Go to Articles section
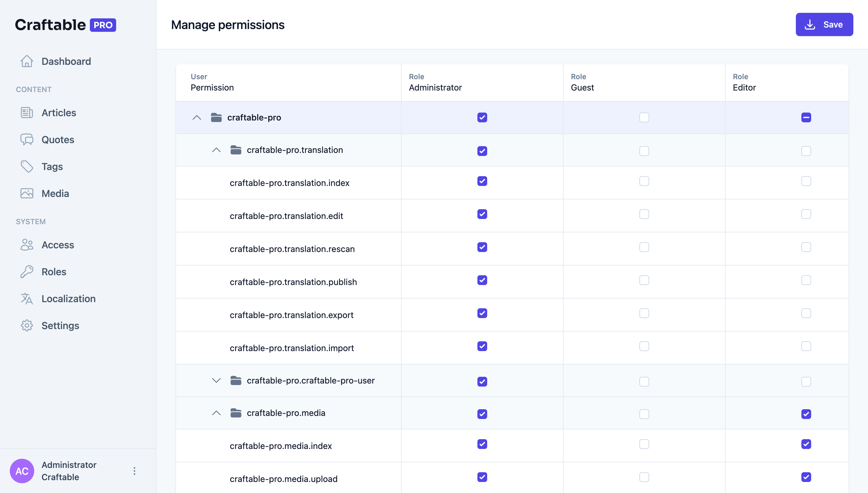868x493 pixels. point(59,113)
